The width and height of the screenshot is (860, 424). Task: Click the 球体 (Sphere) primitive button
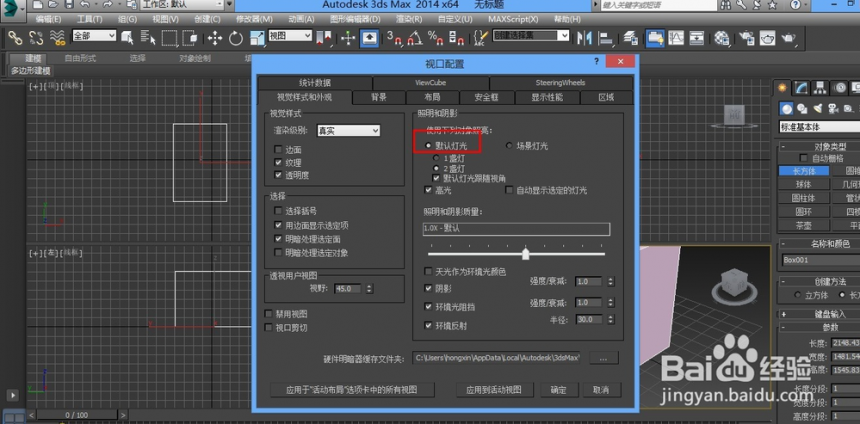804,184
